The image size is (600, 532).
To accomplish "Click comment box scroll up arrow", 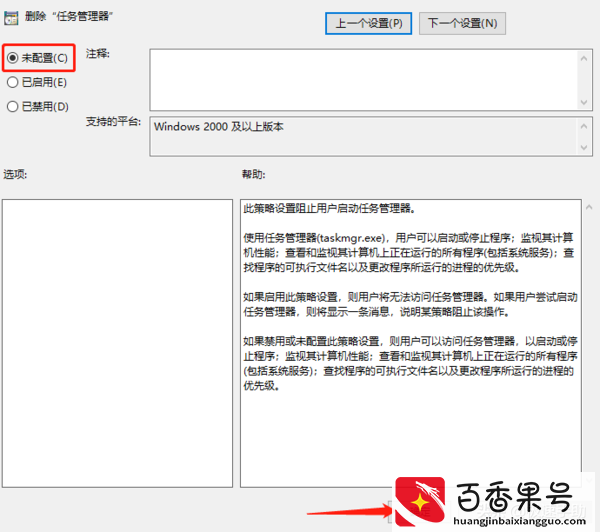I will click(x=584, y=58).
